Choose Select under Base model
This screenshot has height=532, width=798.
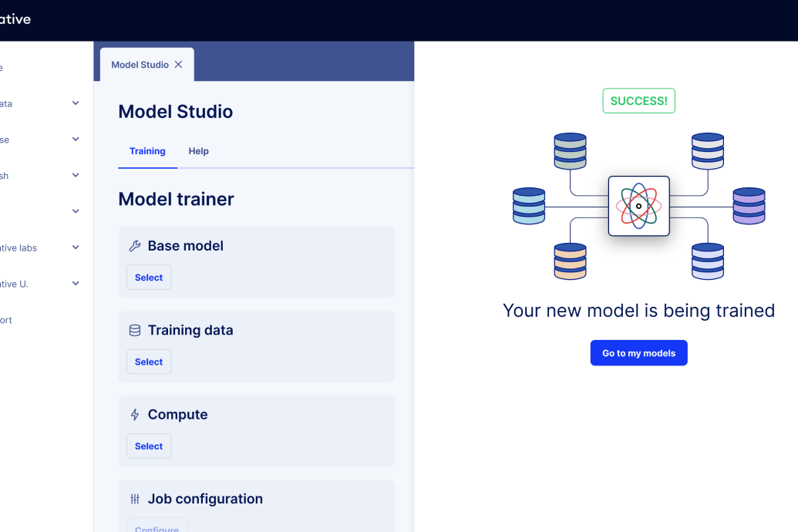click(149, 278)
